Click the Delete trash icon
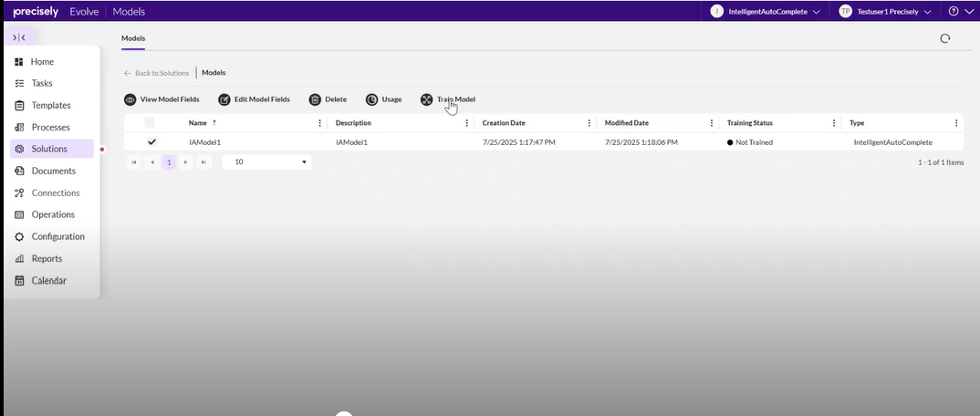This screenshot has height=416, width=980. click(x=315, y=100)
